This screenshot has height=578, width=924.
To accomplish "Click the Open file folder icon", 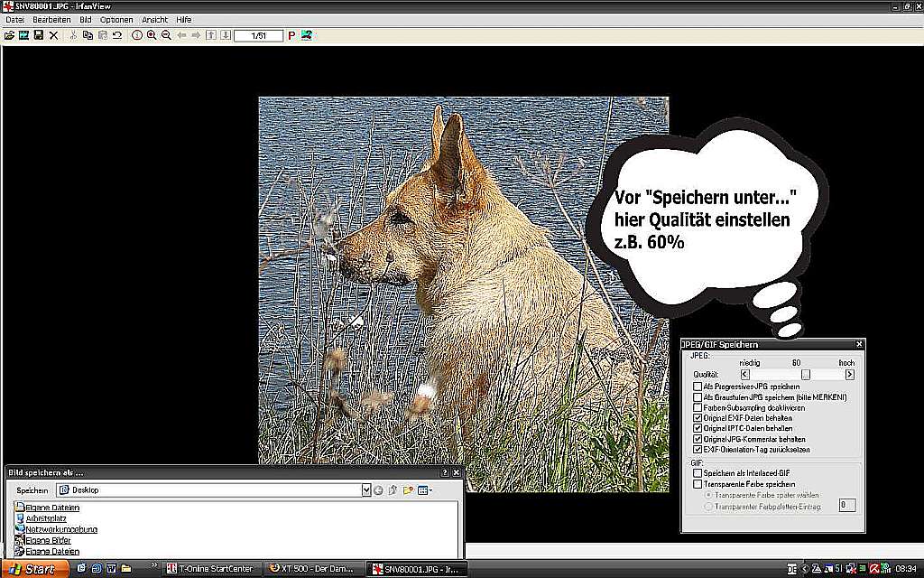I will (9, 35).
